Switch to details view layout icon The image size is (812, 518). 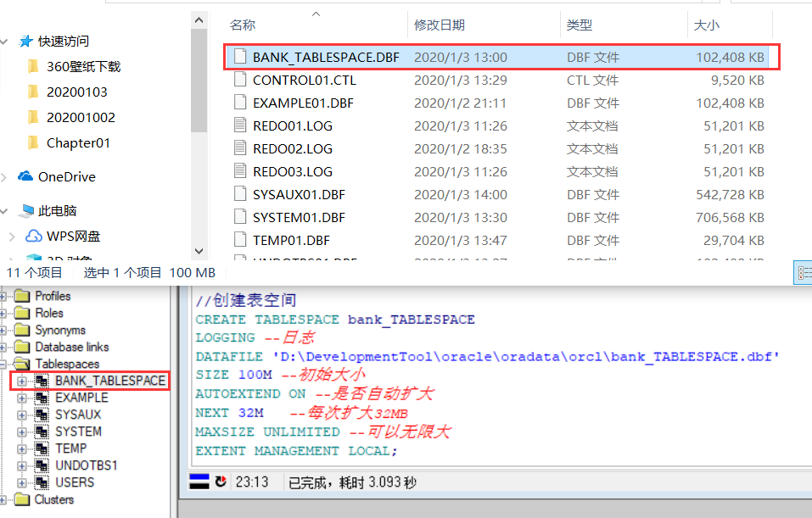pos(804,273)
